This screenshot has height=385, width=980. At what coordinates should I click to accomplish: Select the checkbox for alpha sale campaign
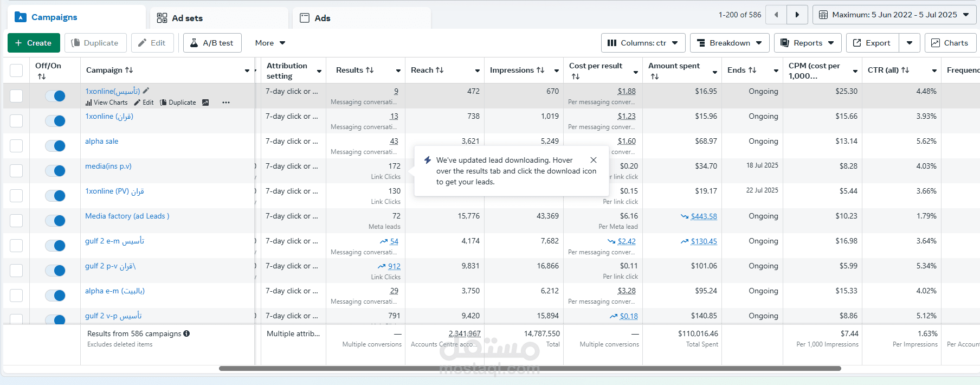[16, 146]
